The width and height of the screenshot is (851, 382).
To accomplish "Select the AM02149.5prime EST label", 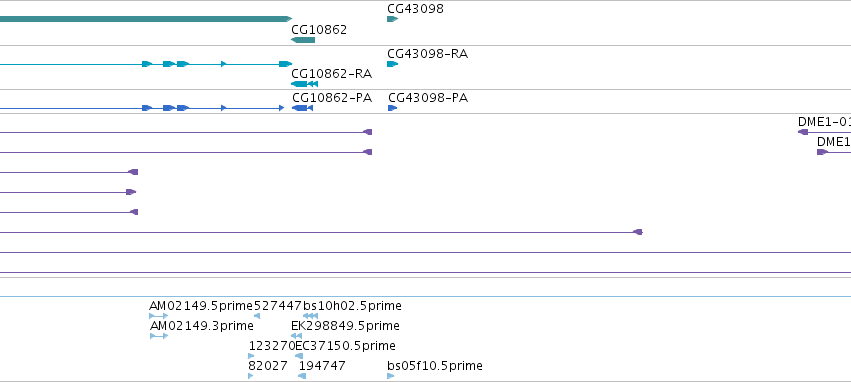I will 201,306.
